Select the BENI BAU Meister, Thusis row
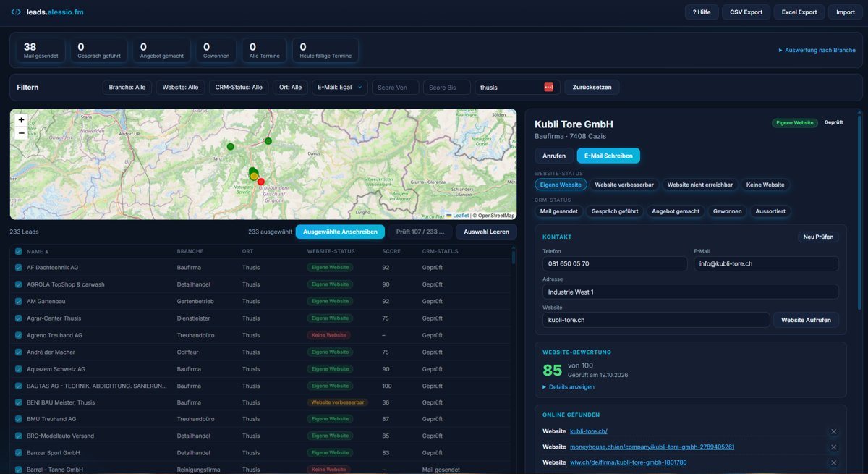The image size is (868, 474). [x=261, y=402]
